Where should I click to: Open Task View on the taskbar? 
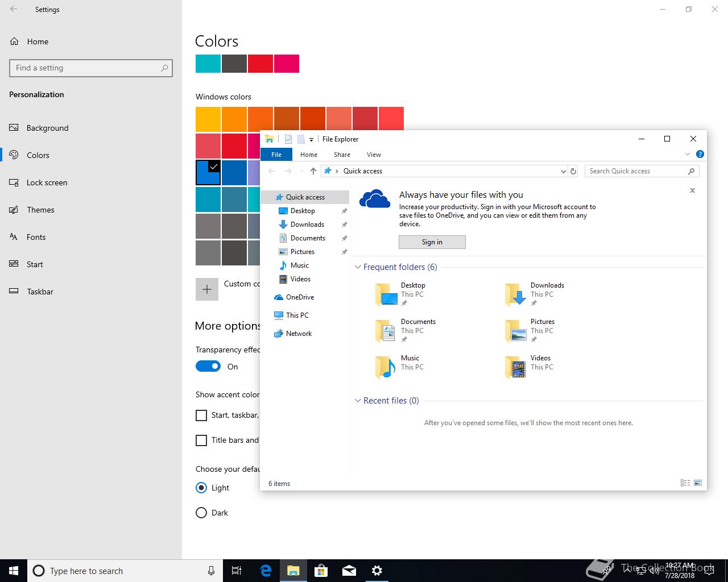(x=237, y=571)
